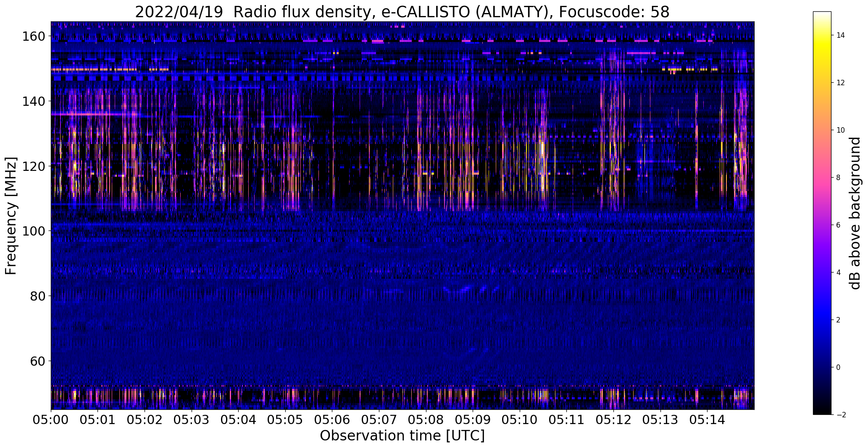
Task: Click the 05:06 time tick label
Action: pyautogui.click(x=332, y=420)
